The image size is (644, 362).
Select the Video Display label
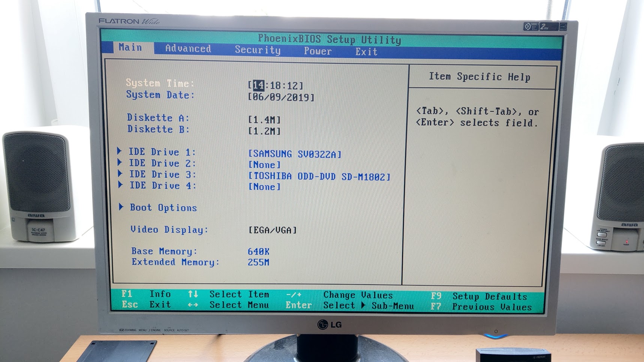pos(169,230)
